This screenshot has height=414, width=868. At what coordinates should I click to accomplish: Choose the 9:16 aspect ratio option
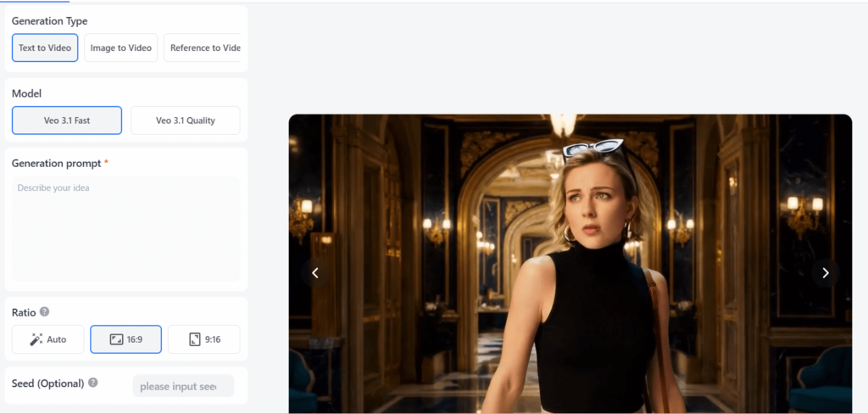click(x=203, y=339)
